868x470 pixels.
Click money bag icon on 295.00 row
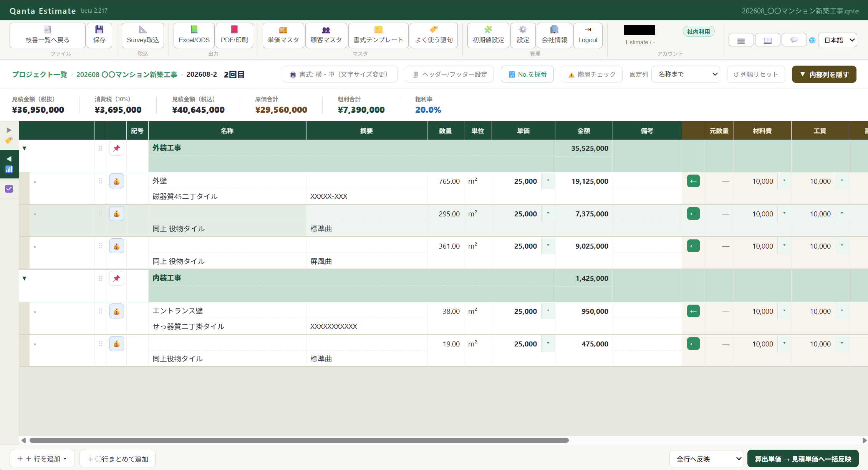pyautogui.click(x=116, y=214)
